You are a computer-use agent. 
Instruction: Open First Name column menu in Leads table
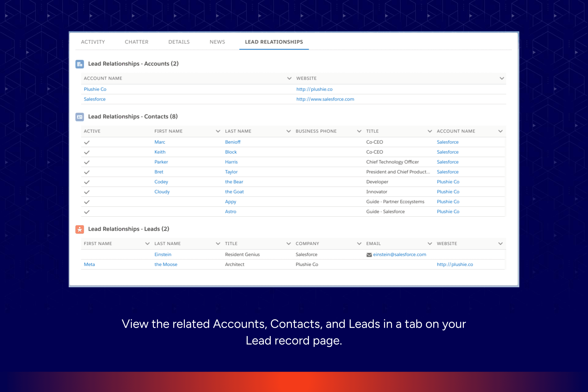(147, 244)
